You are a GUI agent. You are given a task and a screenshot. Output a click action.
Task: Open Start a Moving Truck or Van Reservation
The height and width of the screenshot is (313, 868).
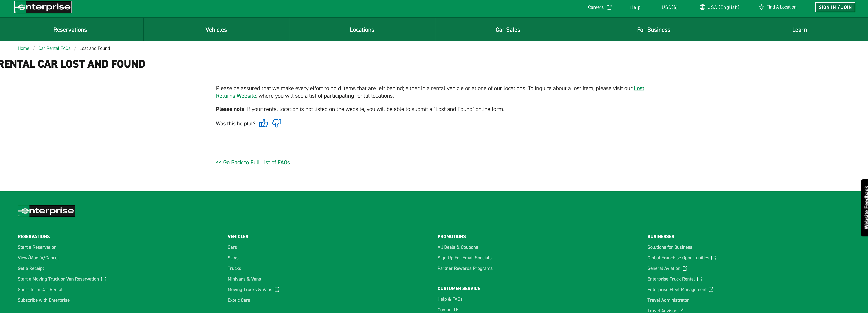(x=58, y=279)
